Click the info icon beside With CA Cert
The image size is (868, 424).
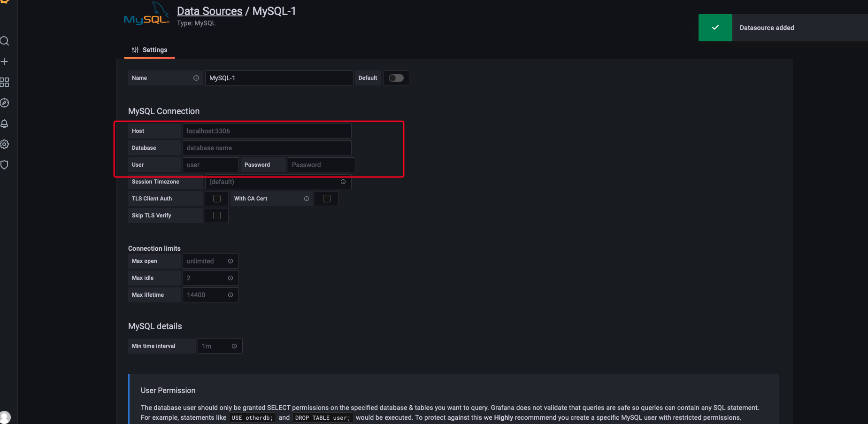click(307, 199)
